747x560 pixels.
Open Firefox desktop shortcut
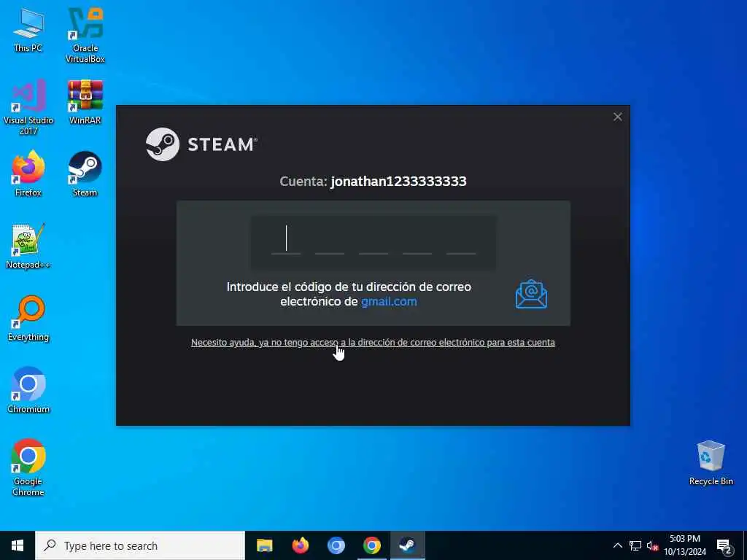[28, 174]
